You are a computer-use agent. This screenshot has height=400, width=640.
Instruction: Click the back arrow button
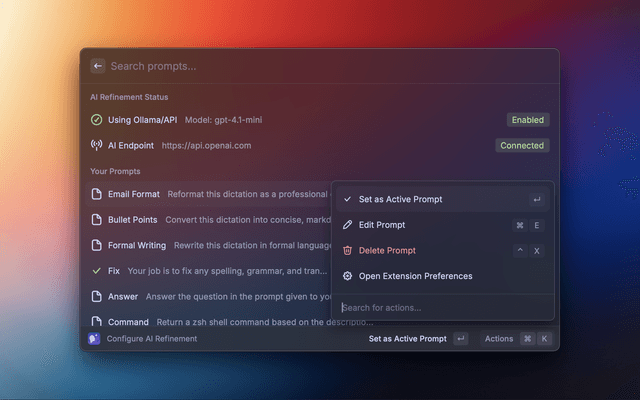pyautogui.click(x=97, y=66)
